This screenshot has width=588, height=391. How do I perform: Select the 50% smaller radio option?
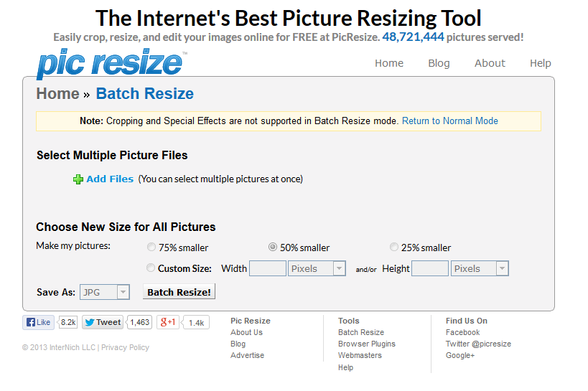pos(273,247)
